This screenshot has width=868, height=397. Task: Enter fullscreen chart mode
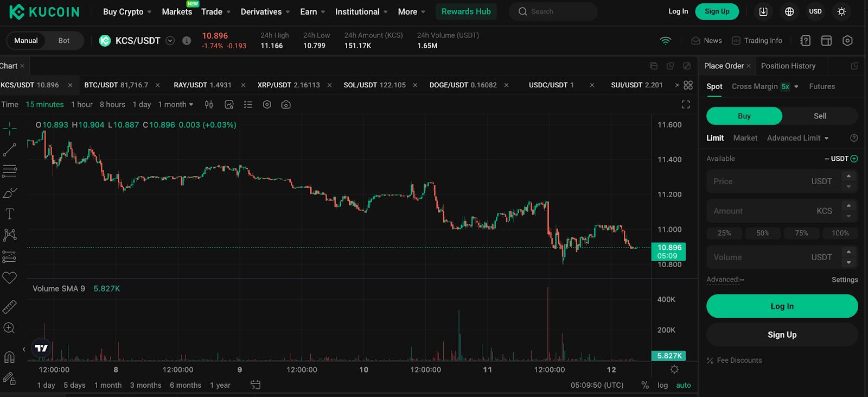(x=686, y=104)
